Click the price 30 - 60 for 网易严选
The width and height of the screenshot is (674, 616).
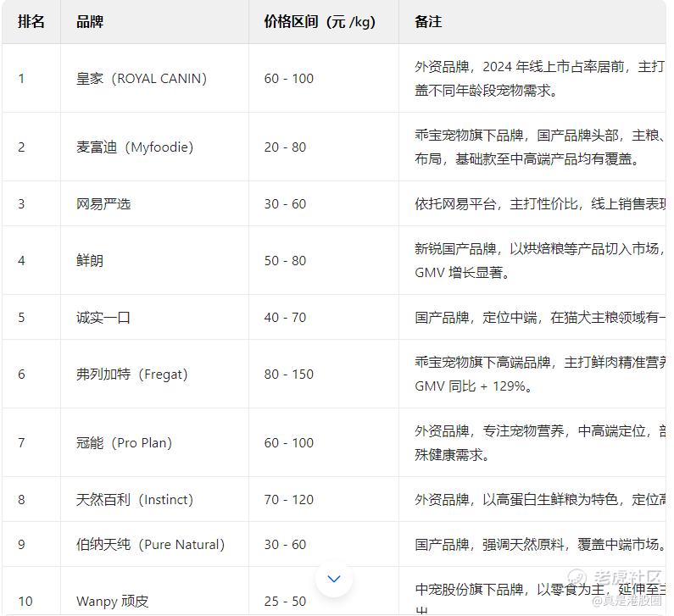(285, 203)
